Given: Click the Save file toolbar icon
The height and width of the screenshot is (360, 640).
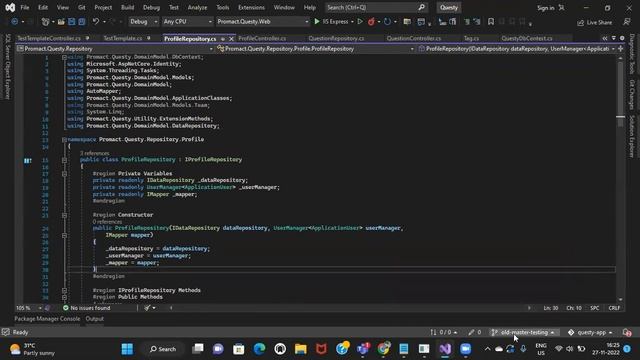Looking at the screenshot, I should (72, 22).
